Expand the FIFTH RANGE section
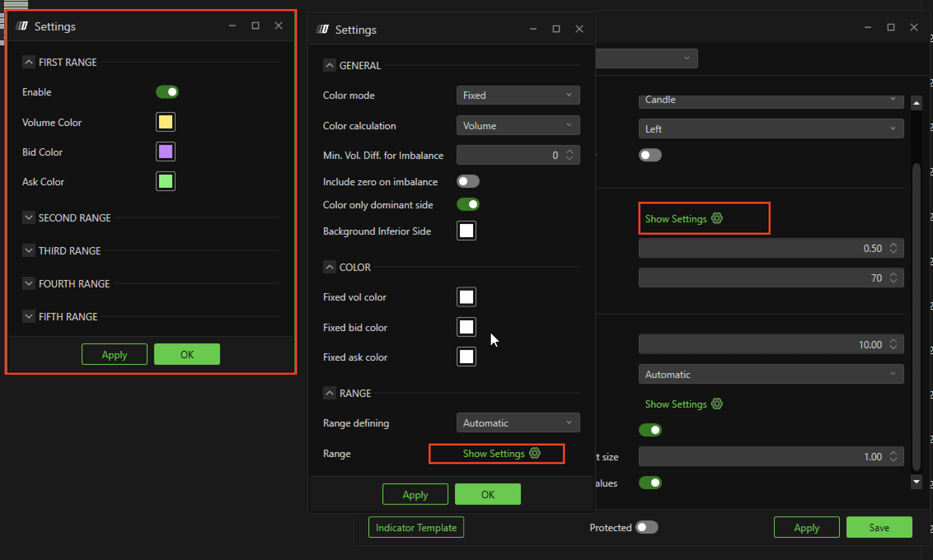This screenshot has height=560, width=933. (x=28, y=316)
